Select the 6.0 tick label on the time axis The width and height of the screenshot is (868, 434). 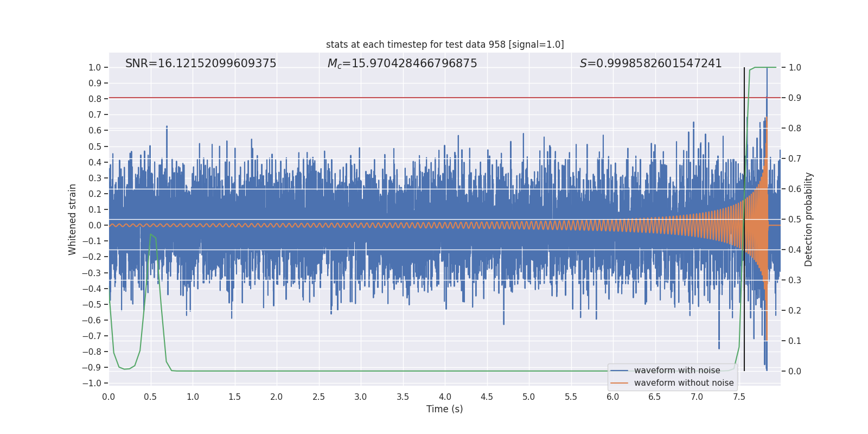(613, 397)
